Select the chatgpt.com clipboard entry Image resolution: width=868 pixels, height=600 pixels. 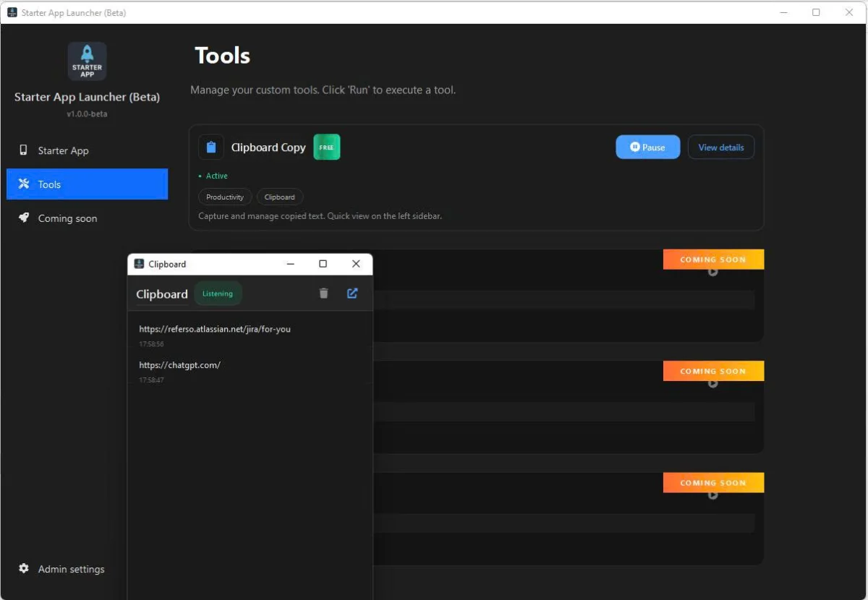tap(179, 365)
